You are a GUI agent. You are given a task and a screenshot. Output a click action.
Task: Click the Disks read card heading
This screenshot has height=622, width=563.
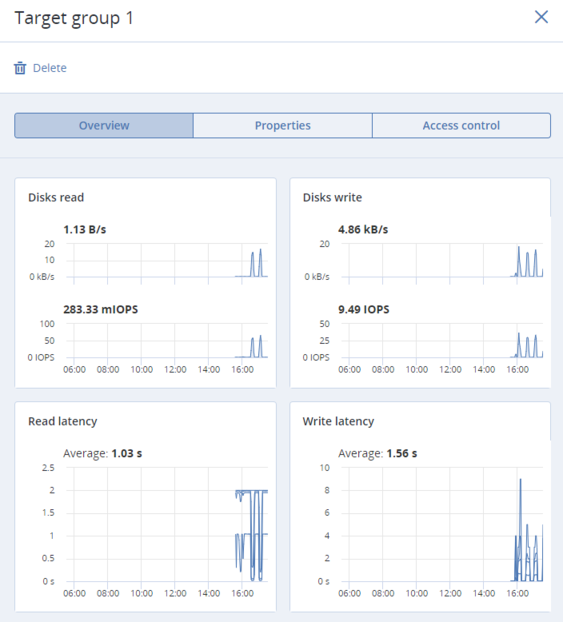[x=56, y=198]
